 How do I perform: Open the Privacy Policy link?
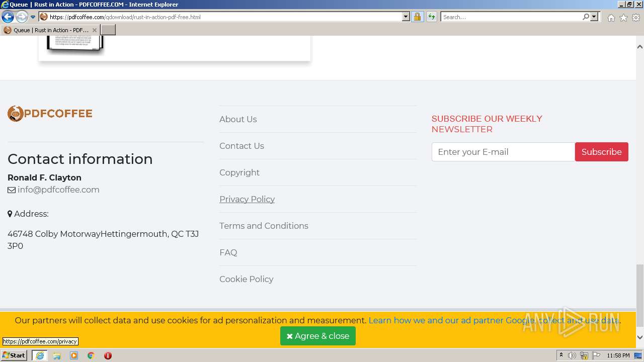click(x=247, y=199)
